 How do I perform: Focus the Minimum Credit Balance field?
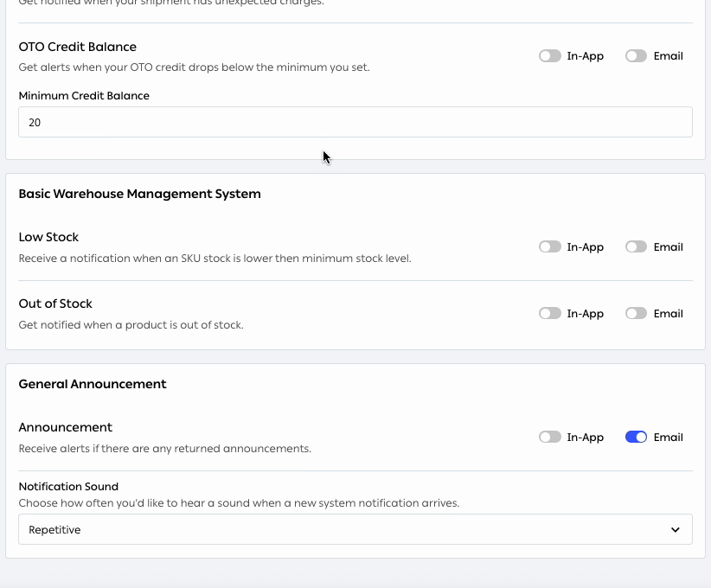point(355,122)
